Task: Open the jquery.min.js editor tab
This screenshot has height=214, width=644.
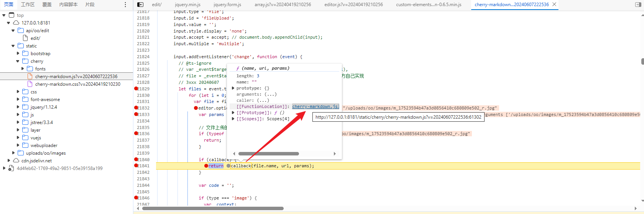Action: click(187, 5)
